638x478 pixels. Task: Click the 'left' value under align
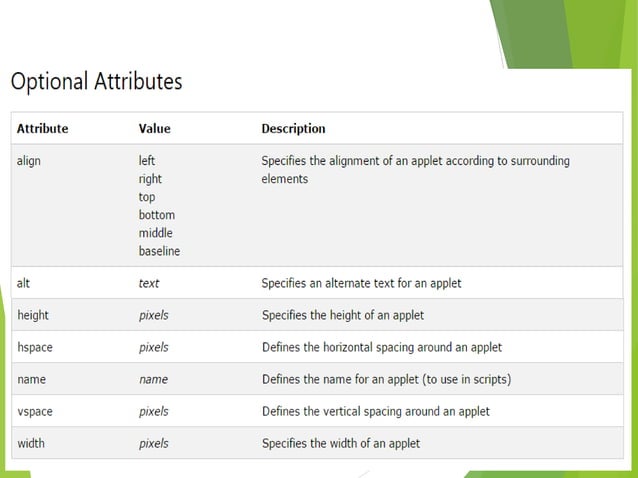click(x=147, y=160)
